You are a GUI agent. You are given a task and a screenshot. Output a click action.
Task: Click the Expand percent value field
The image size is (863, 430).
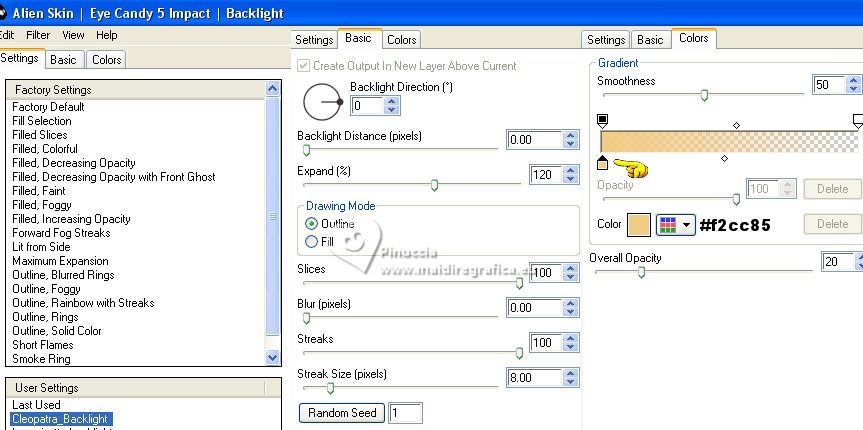pos(545,175)
